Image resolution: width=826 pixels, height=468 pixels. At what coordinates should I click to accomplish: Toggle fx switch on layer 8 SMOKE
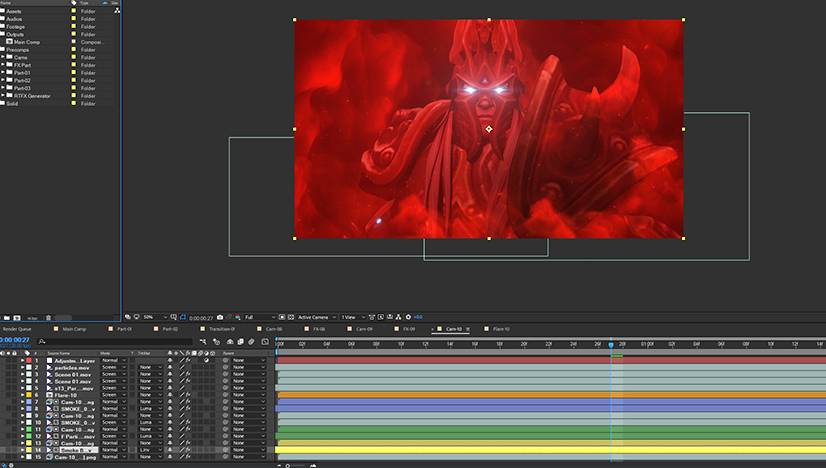[x=188, y=408]
